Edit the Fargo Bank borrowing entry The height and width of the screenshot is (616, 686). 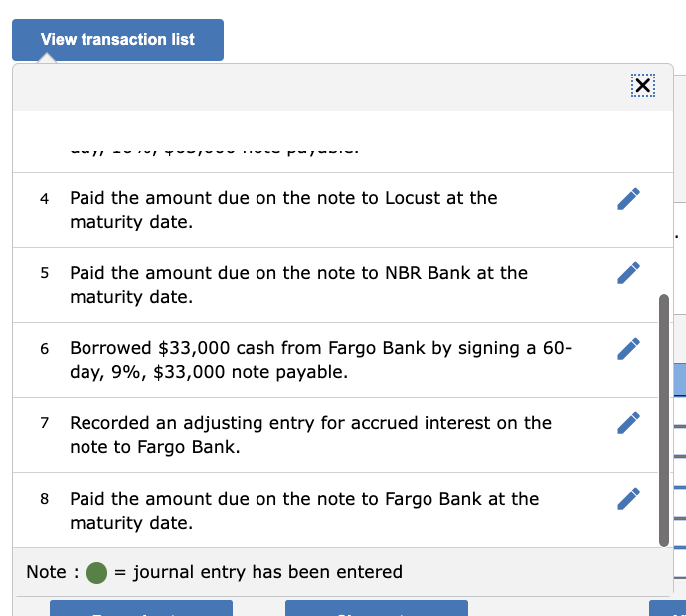pyautogui.click(x=628, y=348)
